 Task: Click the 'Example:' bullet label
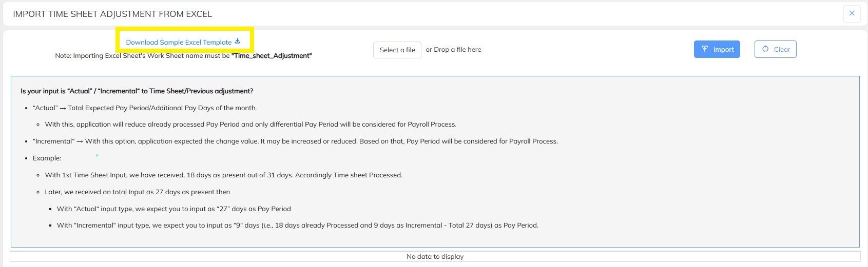47,158
